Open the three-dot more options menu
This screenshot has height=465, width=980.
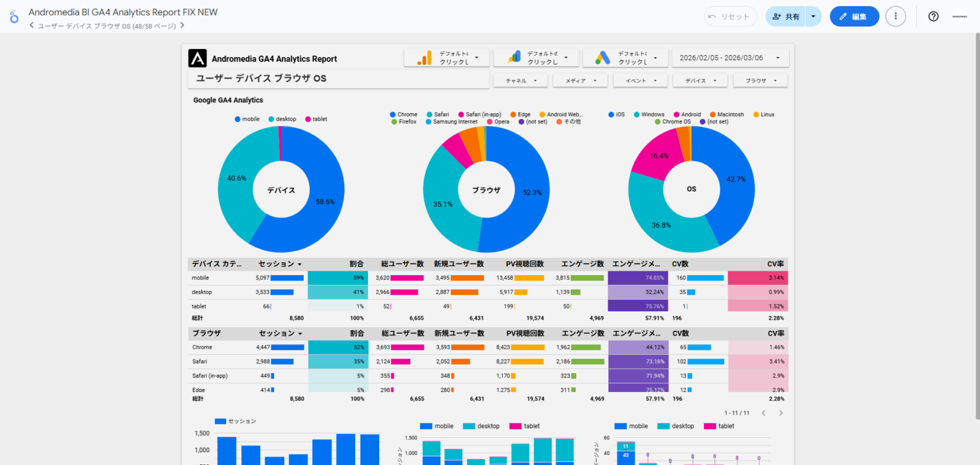[x=895, y=17]
